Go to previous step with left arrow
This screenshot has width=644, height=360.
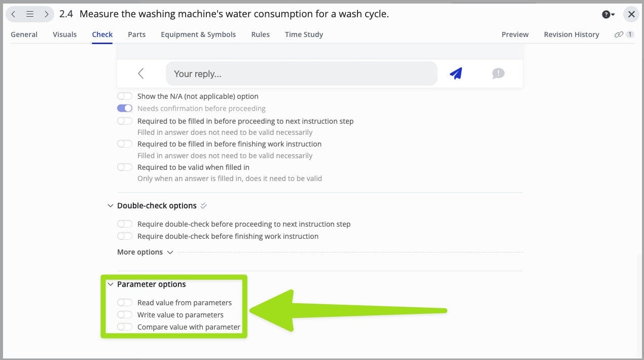(14, 14)
